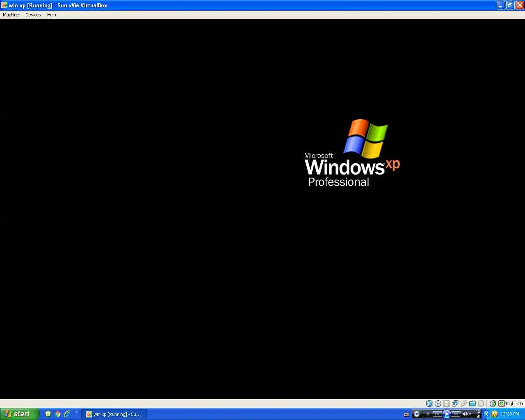Click the network adapters status icon
This screenshot has height=420, width=525.
[455, 404]
